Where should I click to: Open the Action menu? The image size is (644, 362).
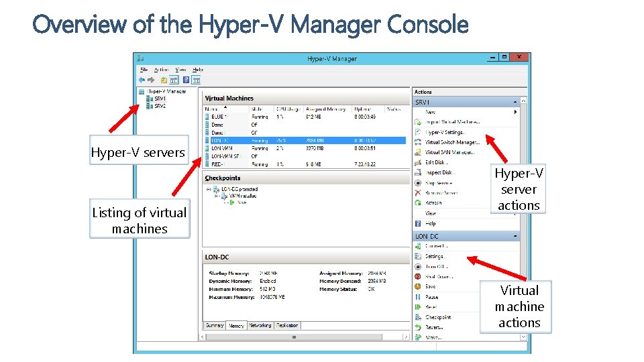[x=162, y=70]
